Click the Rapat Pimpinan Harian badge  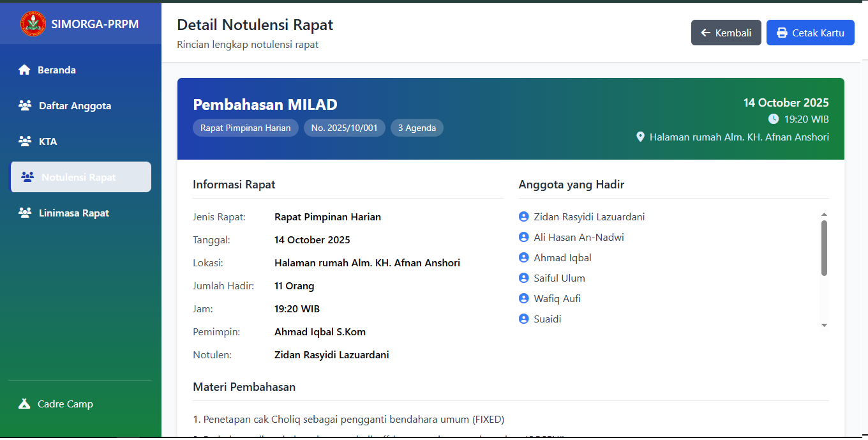245,128
